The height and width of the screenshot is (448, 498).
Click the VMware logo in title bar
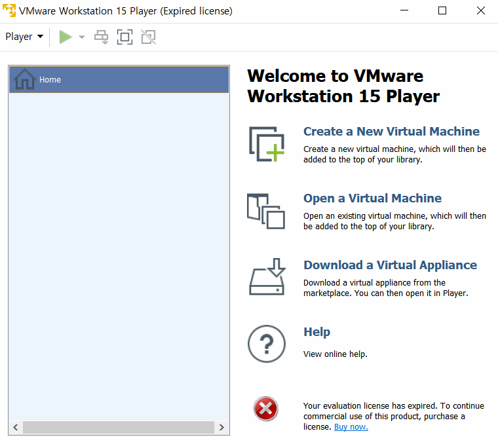click(x=9, y=10)
